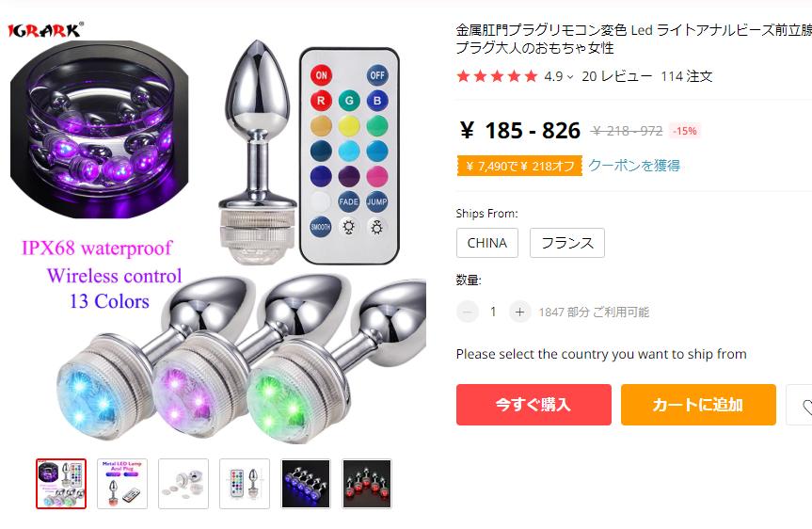The height and width of the screenshot is (529, 812).
Task: Click the orange ¥218 off coupon badge
Action: 519,166
